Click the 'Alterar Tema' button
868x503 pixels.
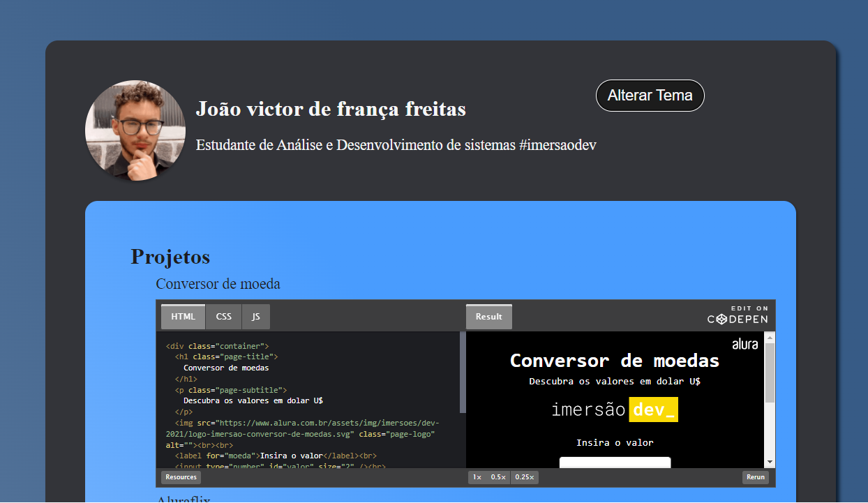coord(650,96)
